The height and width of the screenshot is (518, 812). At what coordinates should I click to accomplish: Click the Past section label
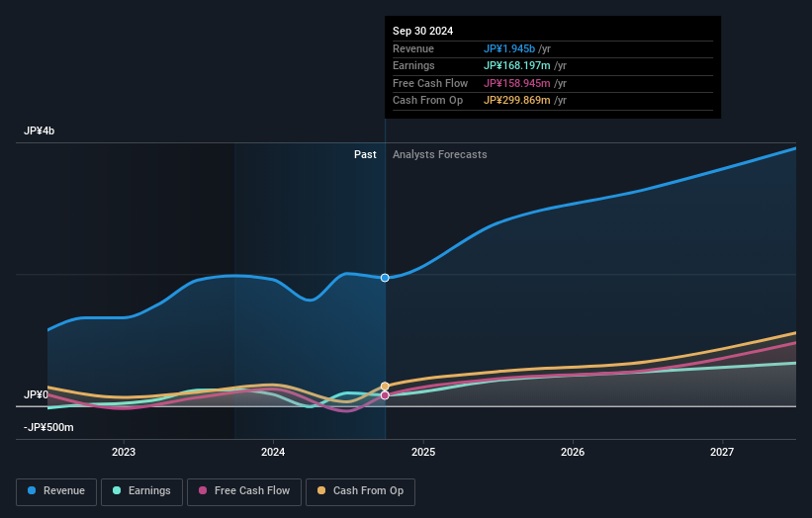pyautogui.click(x=365, y=155)
